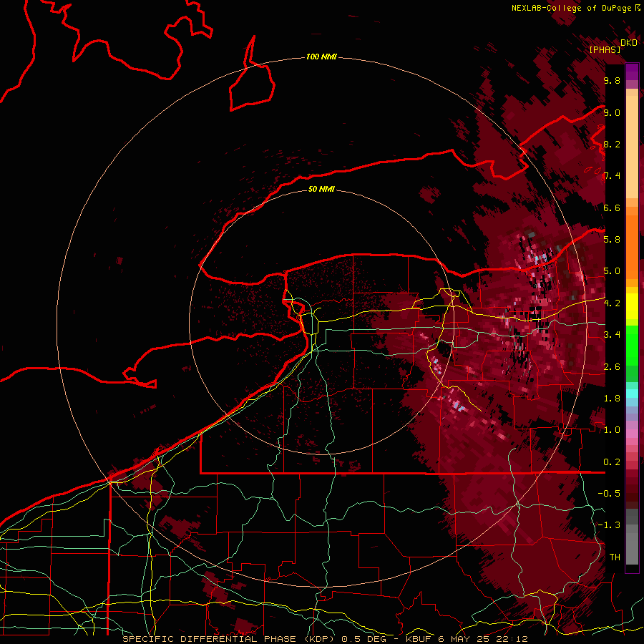
Task: Click the 5.0 scale value
Action: tap(612, 271)
